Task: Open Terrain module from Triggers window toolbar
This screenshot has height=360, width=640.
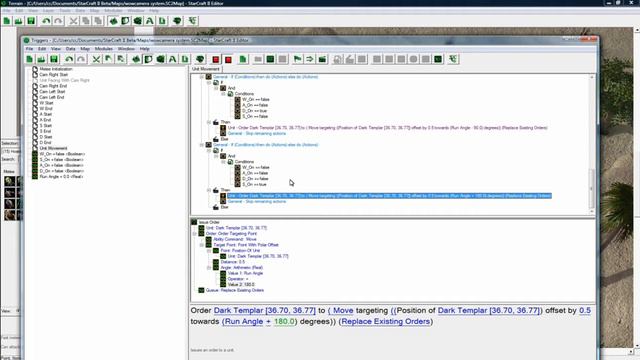Action: point(136,60)
